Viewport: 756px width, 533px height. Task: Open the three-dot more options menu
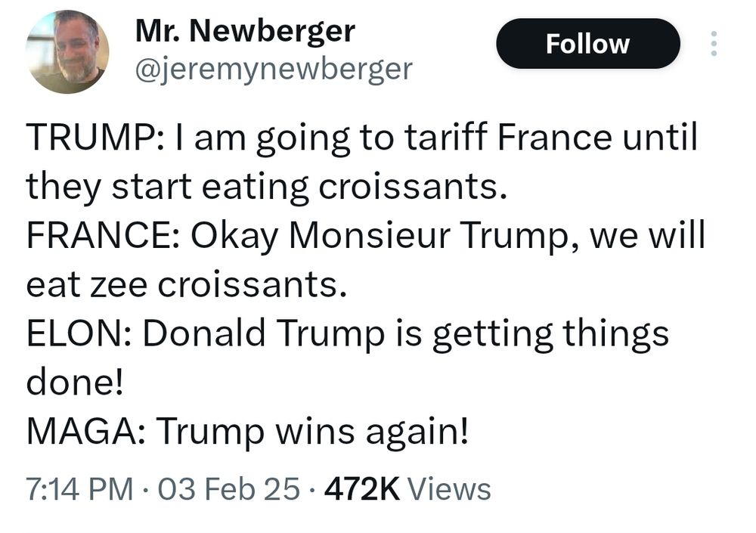coord(712,44)
